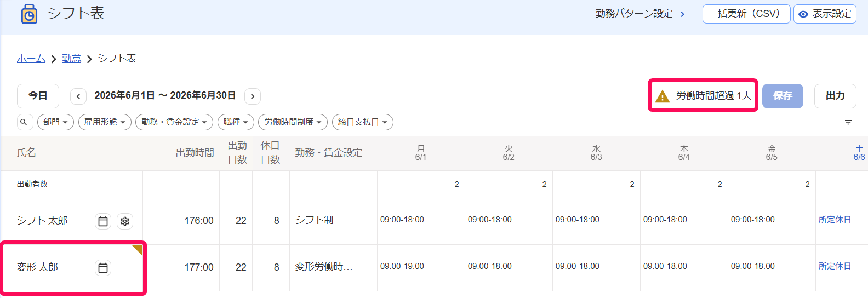
Task: Click the overtime warning triangle icon
Action: (663, 96)
